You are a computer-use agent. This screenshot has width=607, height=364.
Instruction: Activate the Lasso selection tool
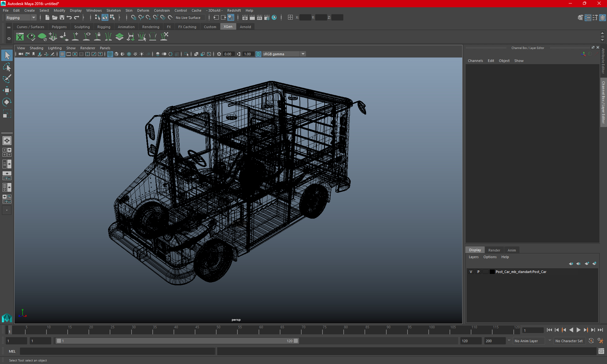(7, 67)
